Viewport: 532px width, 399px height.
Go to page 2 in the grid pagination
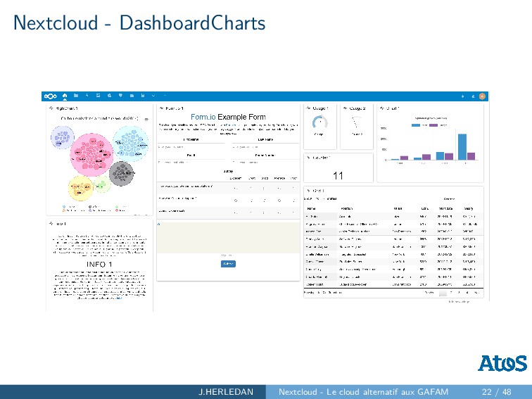point(451,293)
